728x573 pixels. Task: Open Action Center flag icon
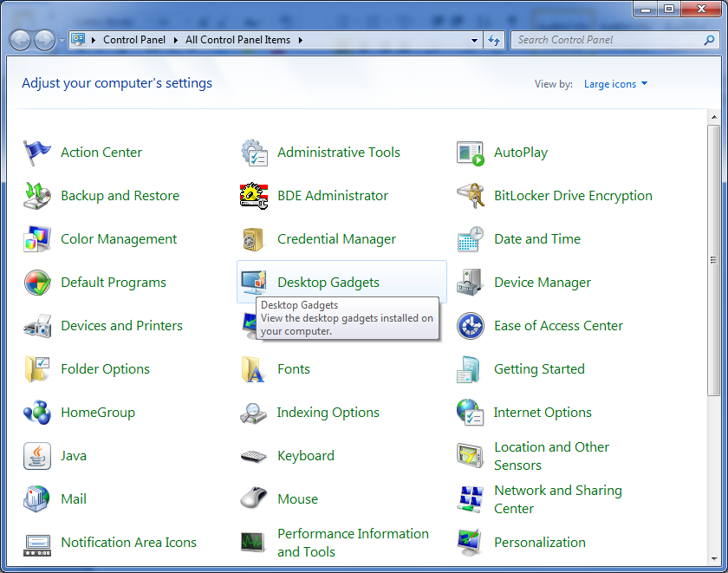(x=36, y=153)
